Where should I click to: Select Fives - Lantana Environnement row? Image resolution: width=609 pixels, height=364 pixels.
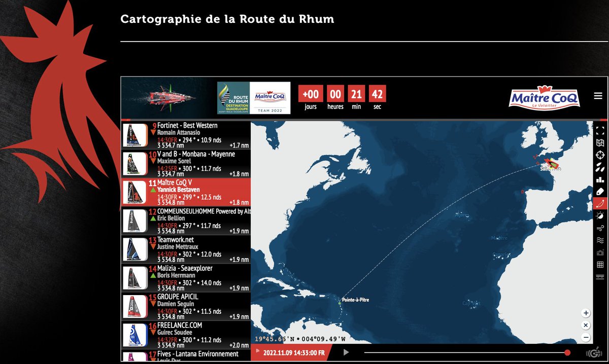[x=186, y=355]
